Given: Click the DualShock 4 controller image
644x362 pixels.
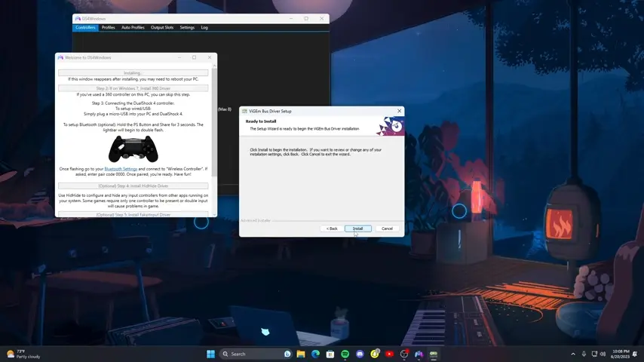Looking at the screenshot, I should [x=133, y=149].
